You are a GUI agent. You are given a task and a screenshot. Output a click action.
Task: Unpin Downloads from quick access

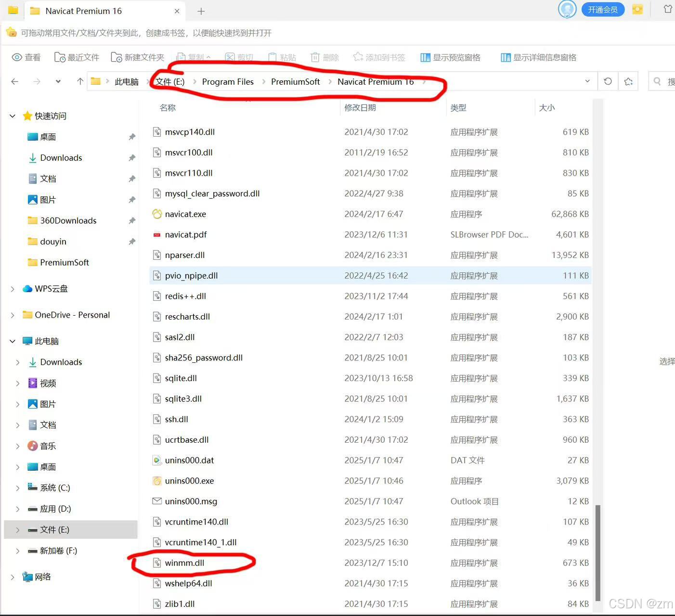pos(132,157)
